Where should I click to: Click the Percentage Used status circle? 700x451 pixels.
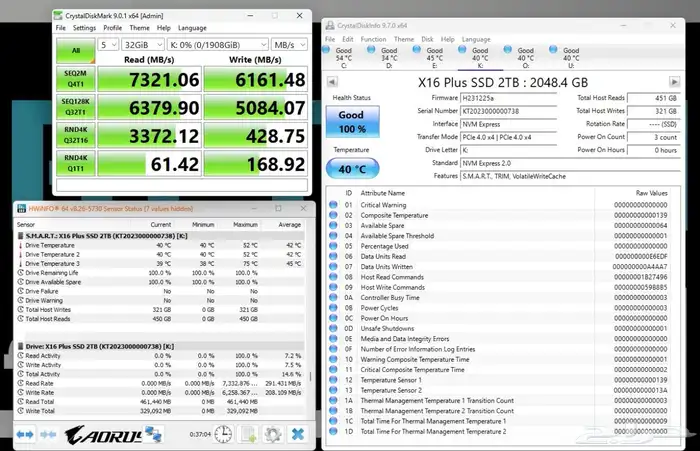click(333, 246)
